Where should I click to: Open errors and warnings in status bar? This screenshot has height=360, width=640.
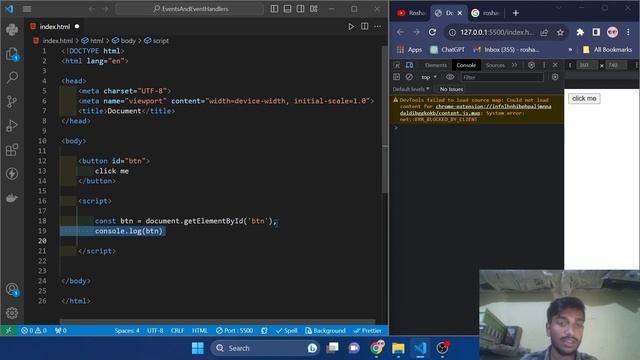(34, 331)
